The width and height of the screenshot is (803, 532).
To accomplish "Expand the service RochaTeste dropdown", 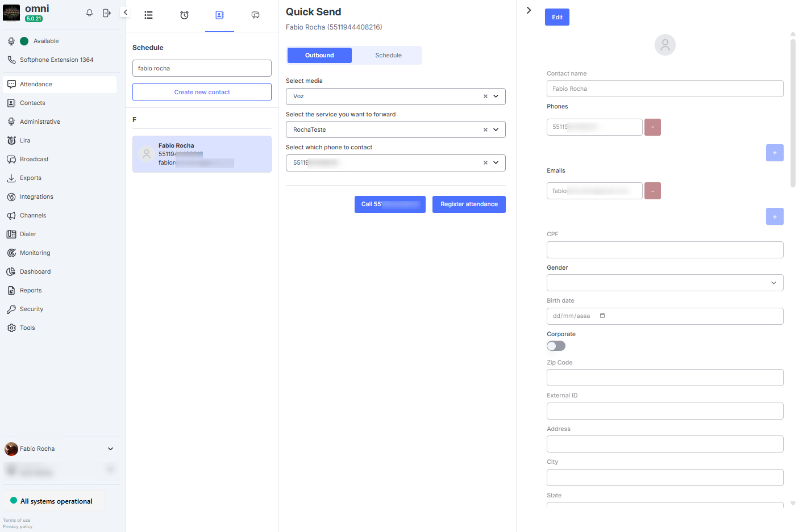I will 496,129.
